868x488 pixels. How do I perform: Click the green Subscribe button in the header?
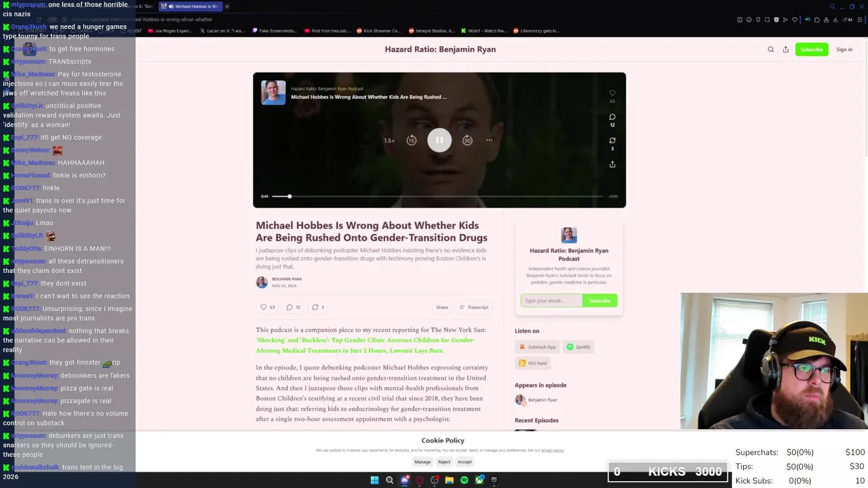[811, 49]
